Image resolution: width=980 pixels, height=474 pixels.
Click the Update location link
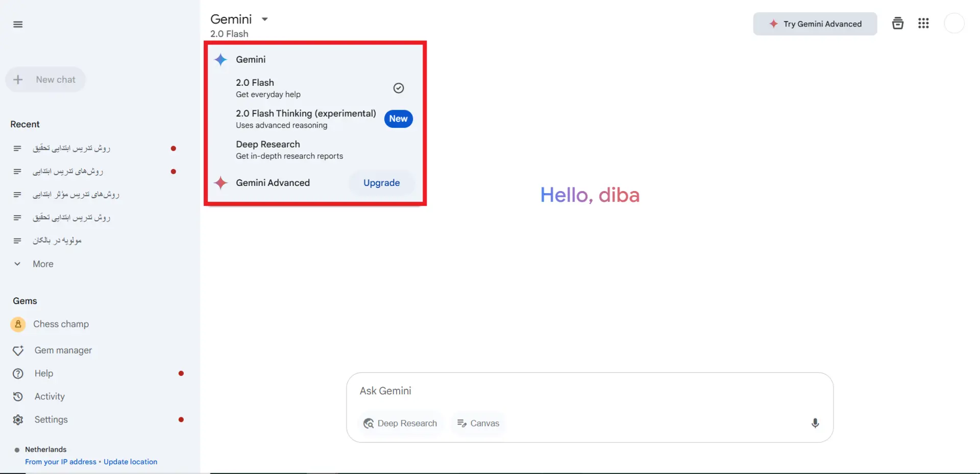(x=130, y=462)
